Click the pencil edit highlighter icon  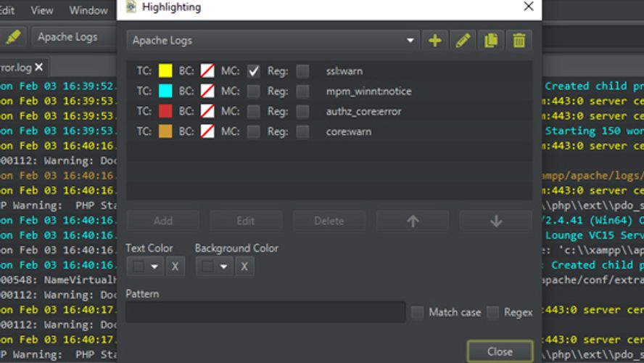463,40
